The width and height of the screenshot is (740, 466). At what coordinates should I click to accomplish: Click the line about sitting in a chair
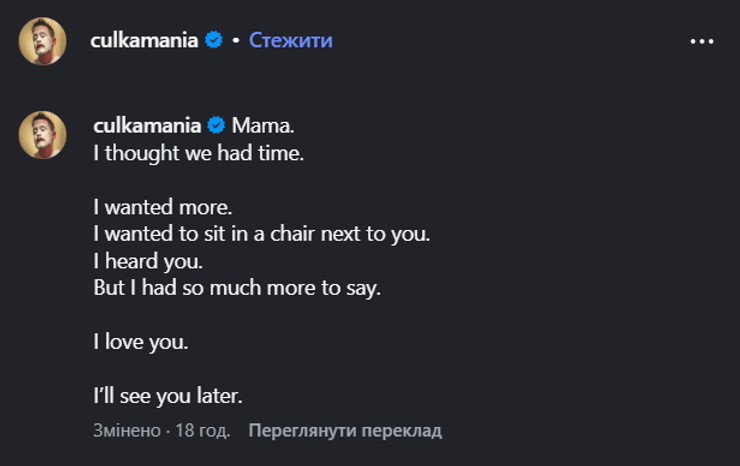point(260,234)
